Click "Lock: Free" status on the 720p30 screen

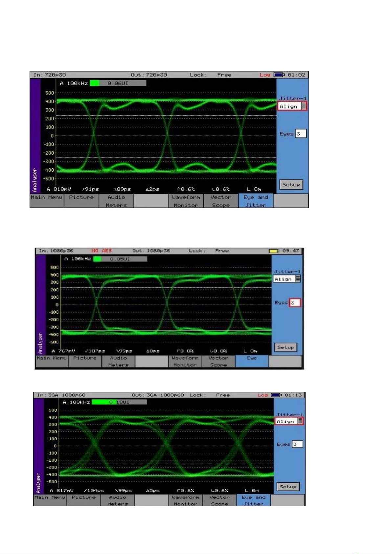coord(211,75)
